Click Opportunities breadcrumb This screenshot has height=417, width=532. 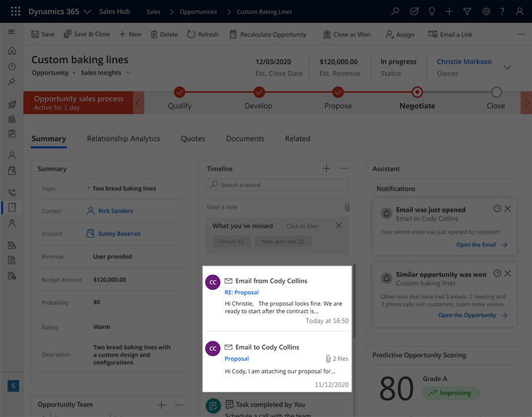[x=198, y=12]
